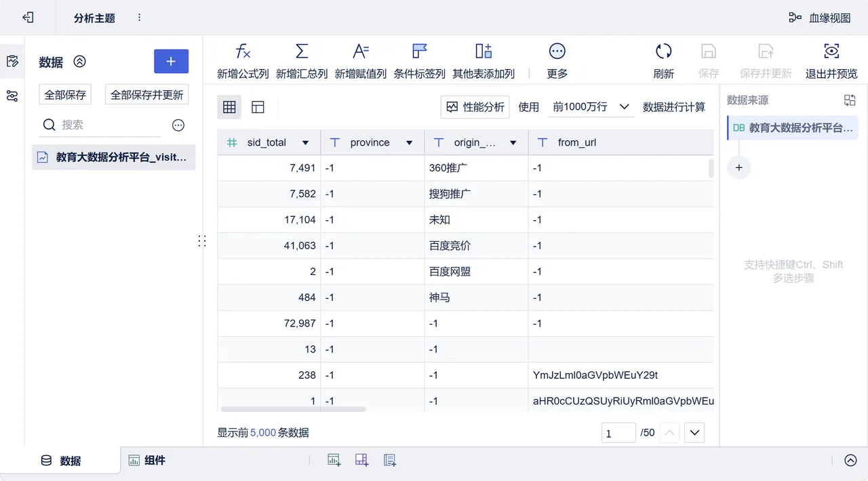
Task: Add a summary column with 新增汇总列
Action: 302,61
